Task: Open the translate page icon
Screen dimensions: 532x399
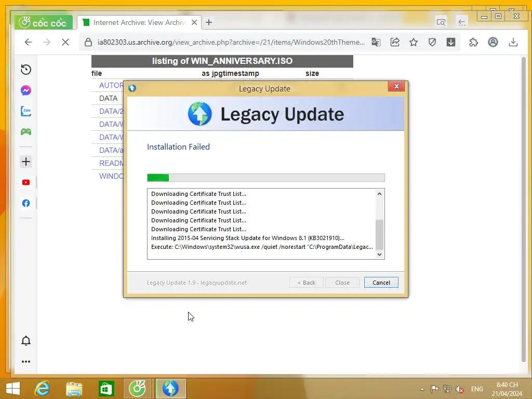Action: (x=376, y=42)
